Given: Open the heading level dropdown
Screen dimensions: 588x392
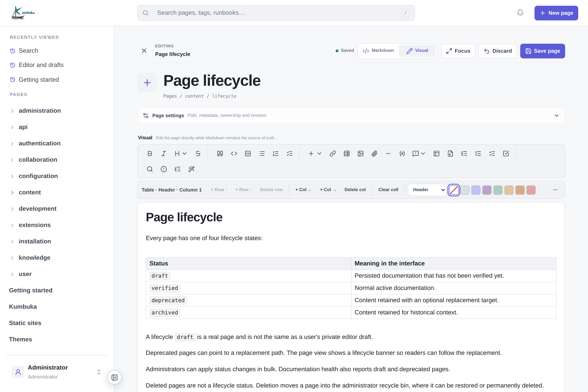Looking at the screenshot, I should (x=180, y=154).
